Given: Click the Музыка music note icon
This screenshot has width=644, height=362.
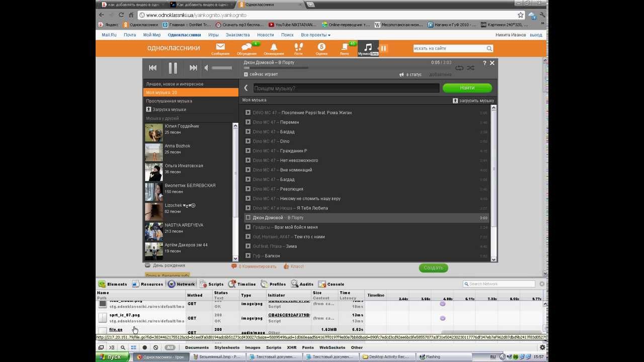Looking at the screenshot, I should pyautogui.click(x=368, y=48).
